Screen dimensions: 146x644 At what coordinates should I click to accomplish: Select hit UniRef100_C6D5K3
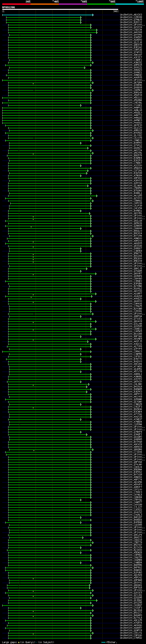click(131, 90)
